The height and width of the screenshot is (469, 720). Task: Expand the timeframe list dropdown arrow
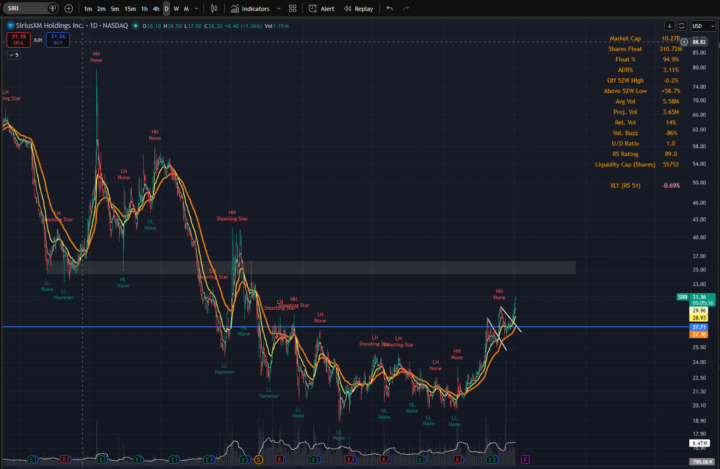pyautogui.click(x=197, y=9)
